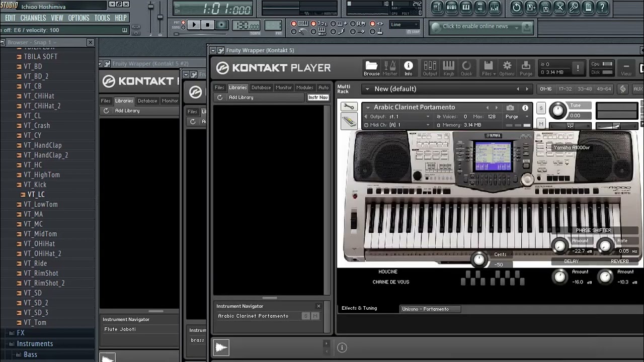
Task: Switch to Monitor tab in front Kontakt
Action: click(284, 87)
